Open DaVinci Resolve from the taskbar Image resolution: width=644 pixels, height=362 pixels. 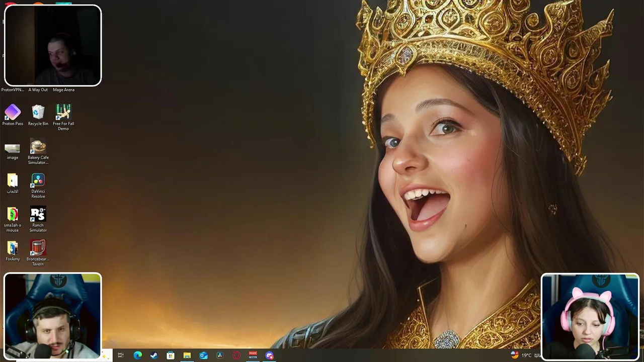220,355
